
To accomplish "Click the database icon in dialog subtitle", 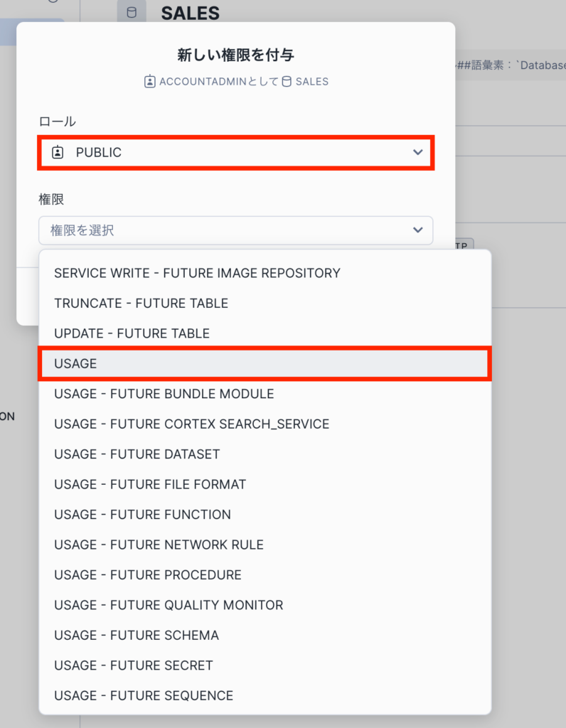I will click(287, 81).
